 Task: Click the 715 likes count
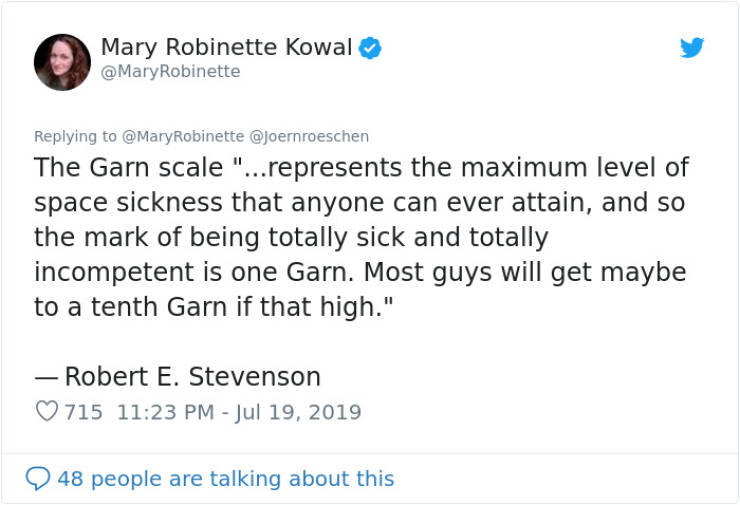click(84, 412)
